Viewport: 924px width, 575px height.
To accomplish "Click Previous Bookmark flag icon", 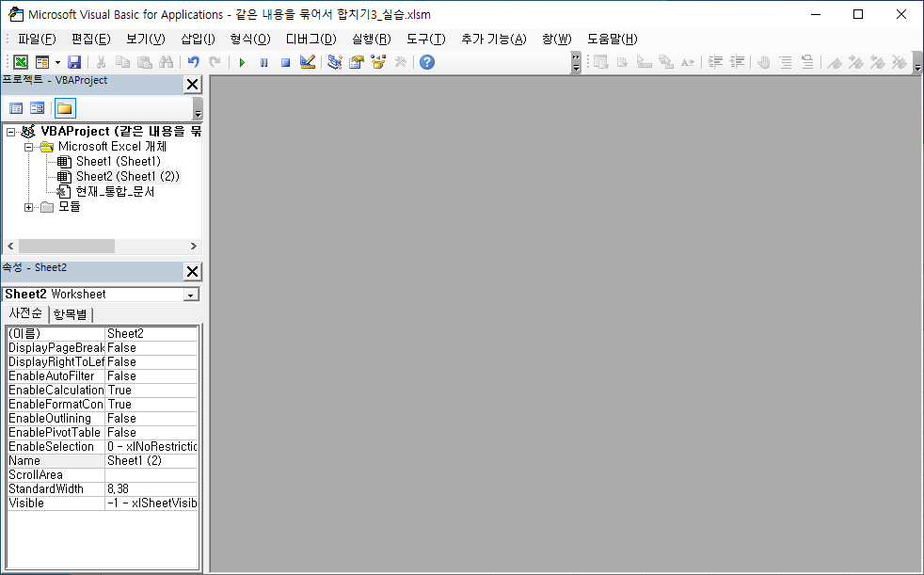I will tap(878, 62).
